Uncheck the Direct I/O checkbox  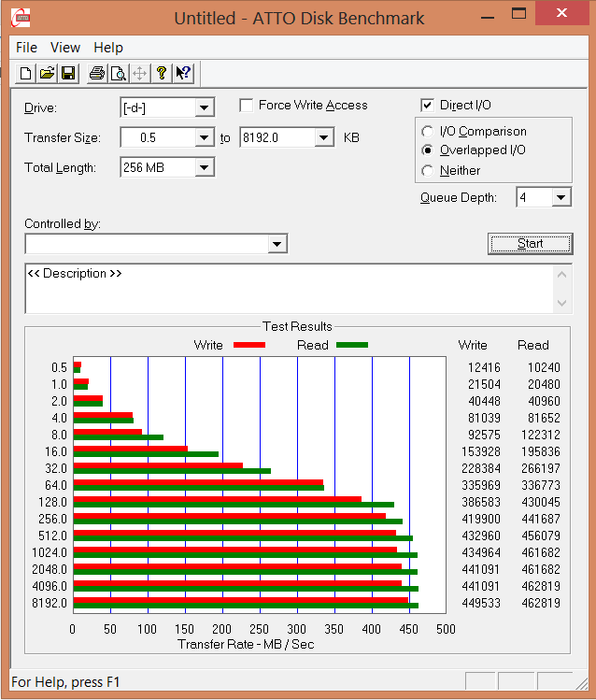[428, 106]
